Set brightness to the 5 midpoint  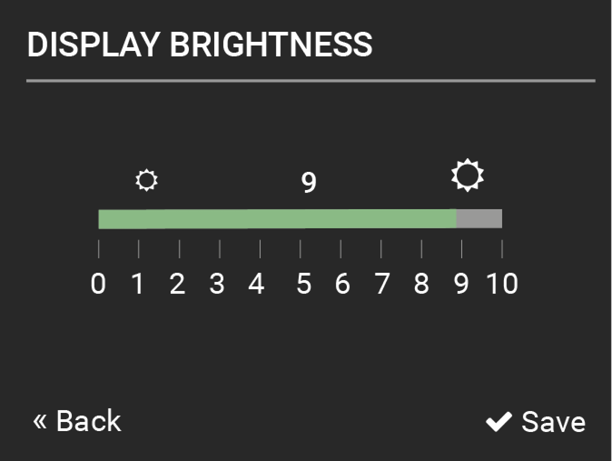point(304,283)
